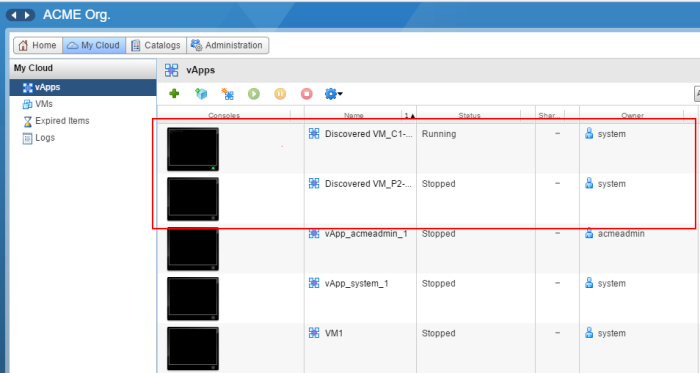Open the Administration tab
Screen dimensions: 700x373
click(228, 45)
